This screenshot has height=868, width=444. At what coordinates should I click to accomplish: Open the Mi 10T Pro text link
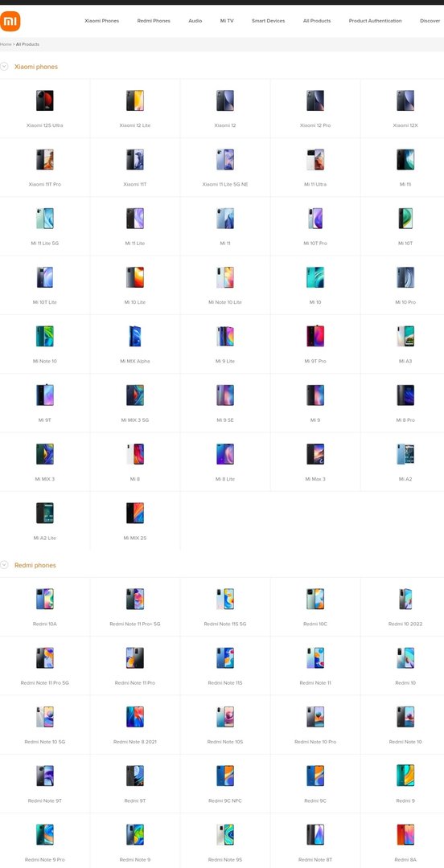pos(315,244)
